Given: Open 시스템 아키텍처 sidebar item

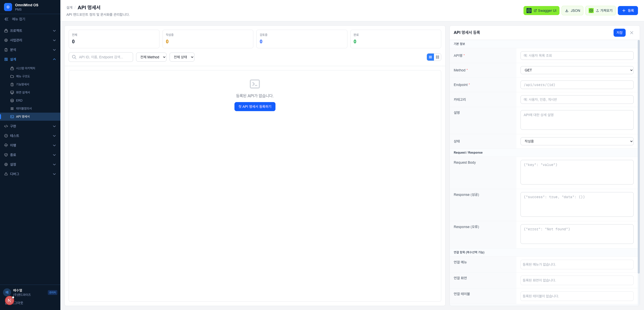Looking at the screenshot, I should [x=25, y=68].
